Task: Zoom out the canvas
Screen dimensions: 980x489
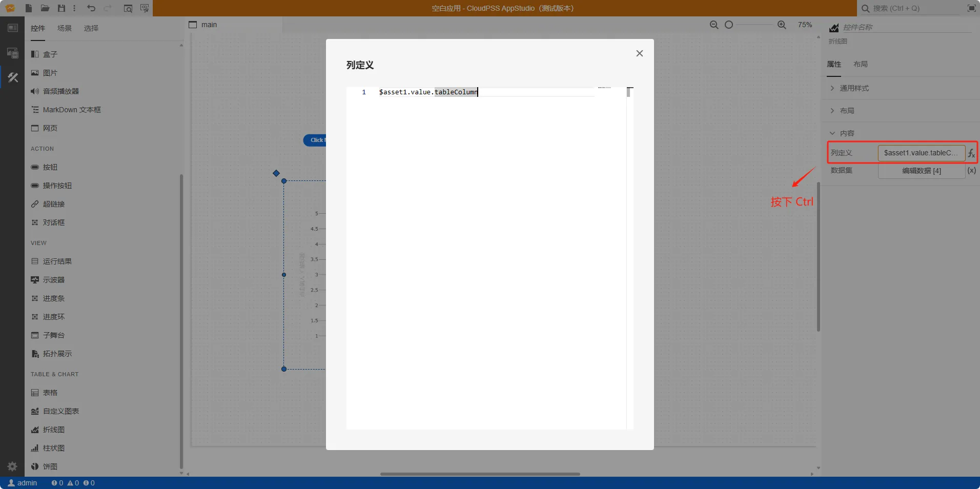Action: coord(714,25)
